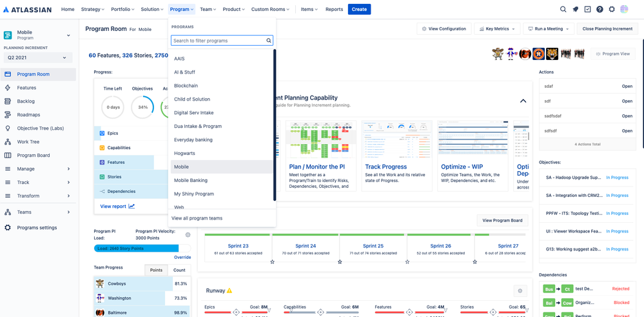The width and height of the screenshot is (644, 317).
Task: Click the Features lightning bolt icon
Action: [7, 88]
